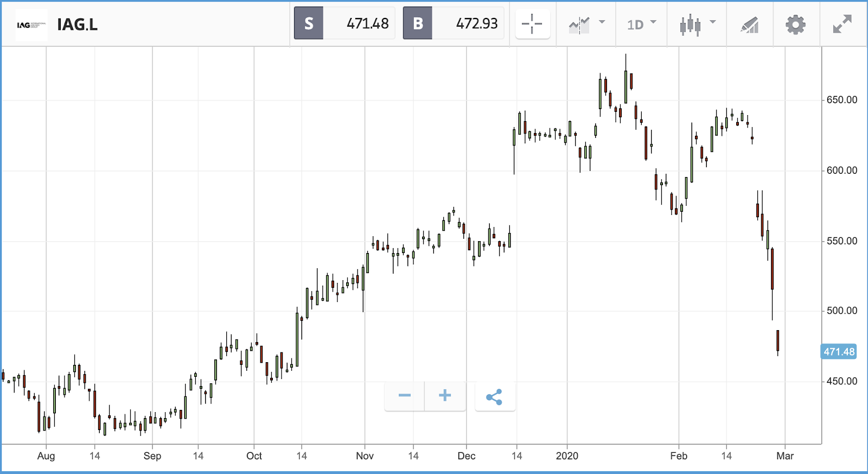Click the IAG company logo
This screenshot has height=474, width=868.
click(x=31, y=25)
